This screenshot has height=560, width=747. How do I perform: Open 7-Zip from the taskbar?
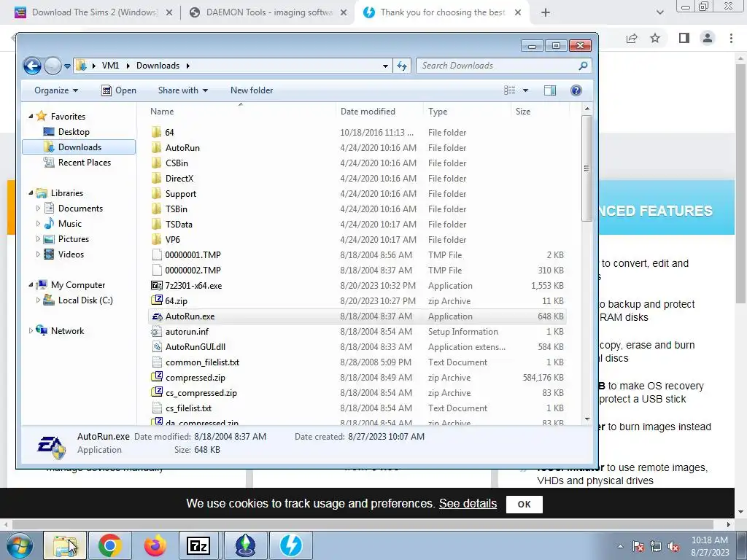[199, 545]
